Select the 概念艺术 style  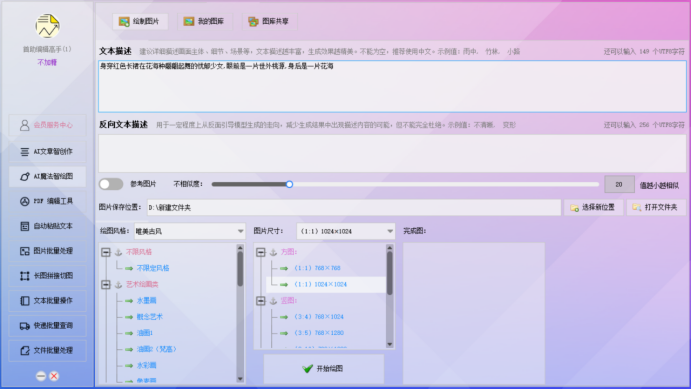point(150,317)
